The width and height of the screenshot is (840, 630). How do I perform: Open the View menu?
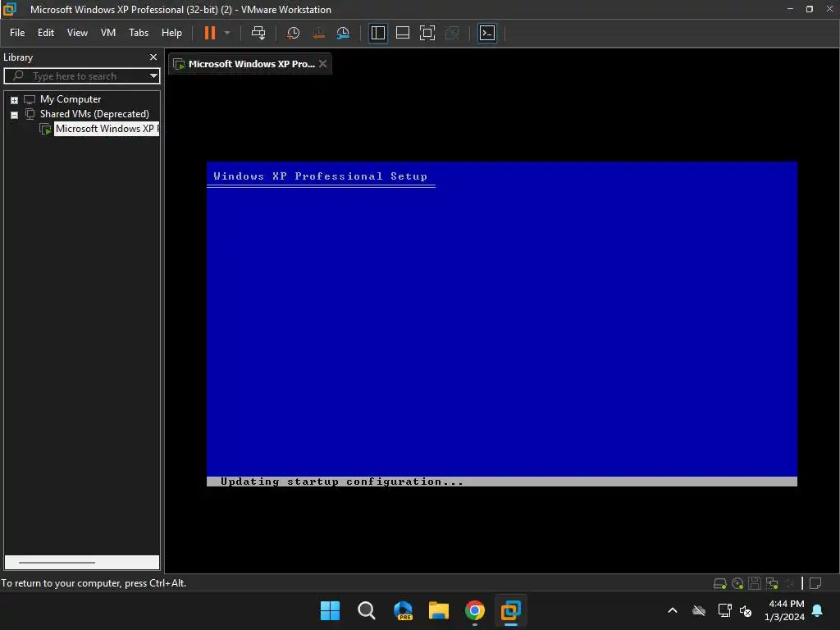pos(77,33)
